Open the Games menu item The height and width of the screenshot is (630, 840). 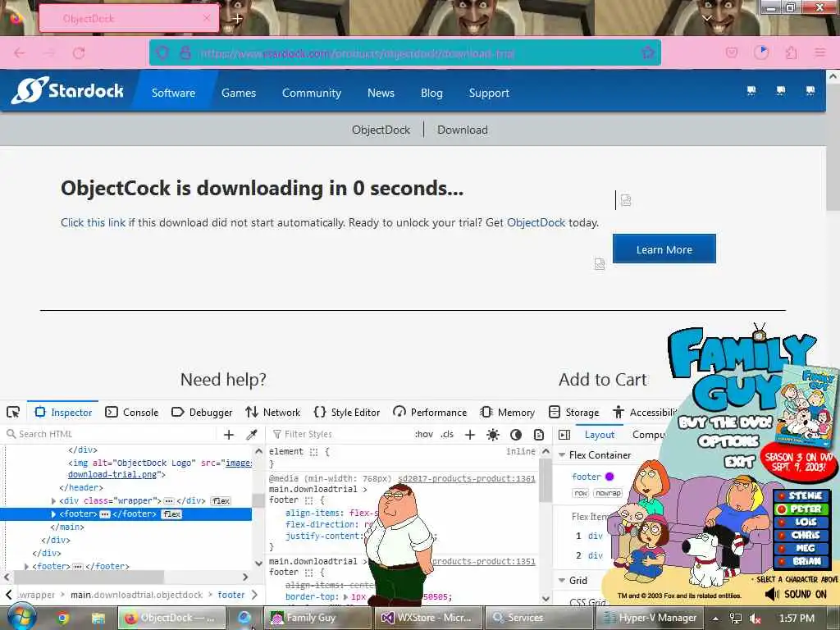(239, 93)
